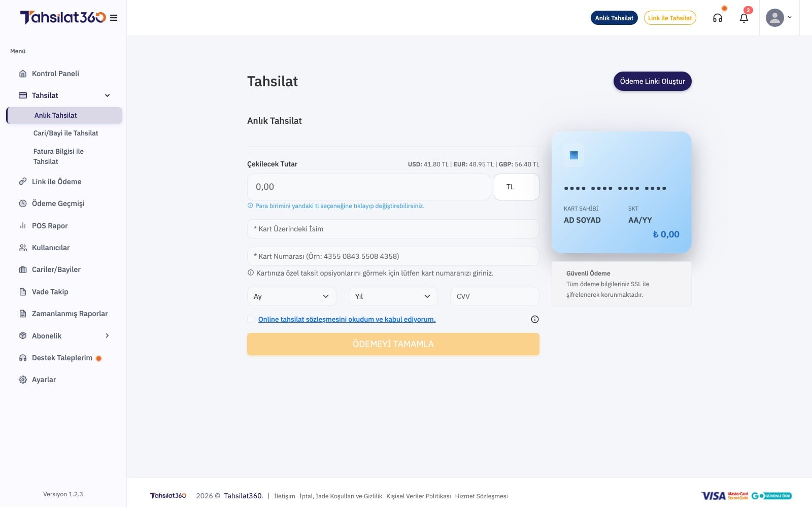Screen dimensions: 812x511
Task: Click the Ayarlar gear icon
Action: pos(23,380)
